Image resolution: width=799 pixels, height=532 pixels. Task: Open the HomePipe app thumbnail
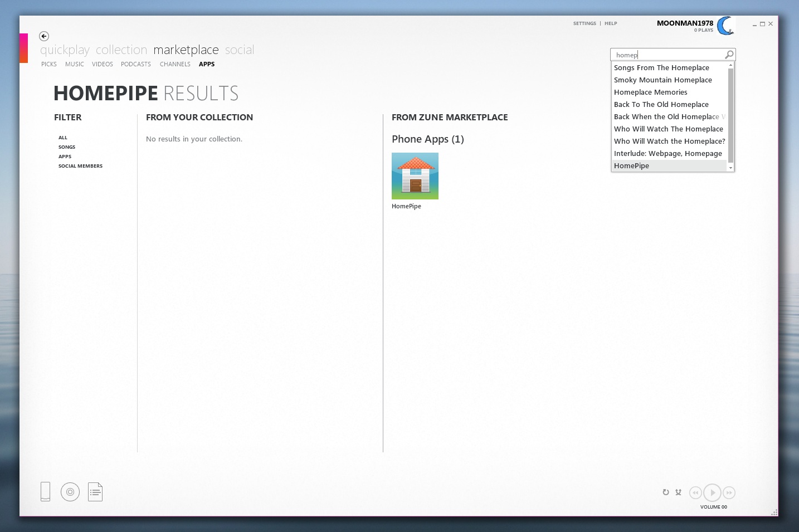(x=415, y=176)
